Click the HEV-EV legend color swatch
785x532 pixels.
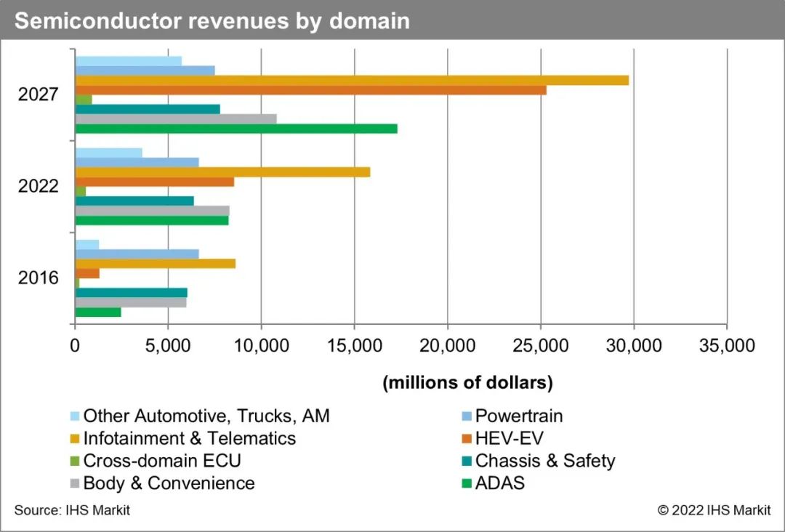tap(467, 438)
